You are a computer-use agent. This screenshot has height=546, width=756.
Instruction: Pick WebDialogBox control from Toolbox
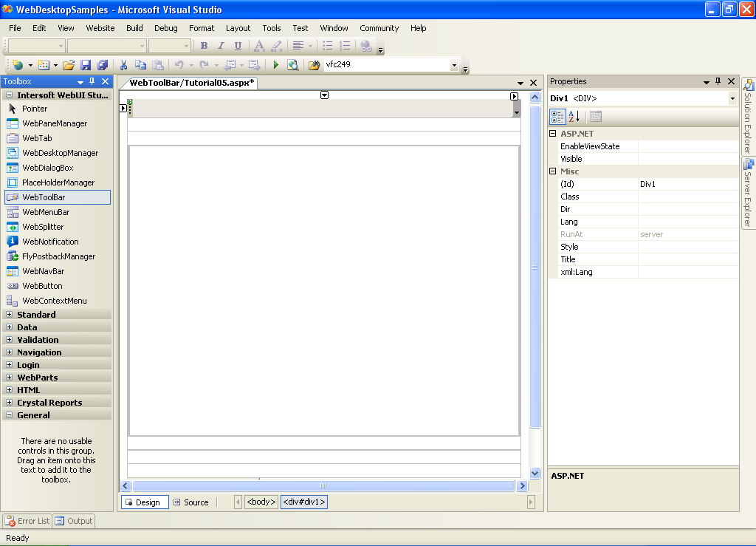[47, 168]
